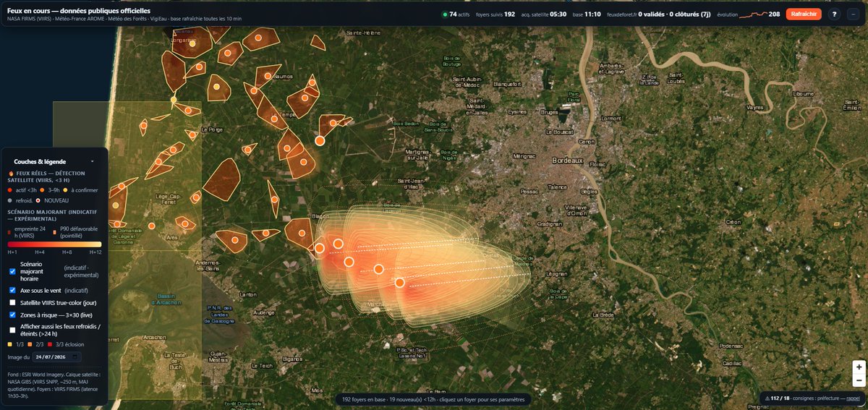Image resolution: width=868 pixels, height=410 pixels.
Task: Click the Sainte-Hélène map label
Action: (364, 33)
